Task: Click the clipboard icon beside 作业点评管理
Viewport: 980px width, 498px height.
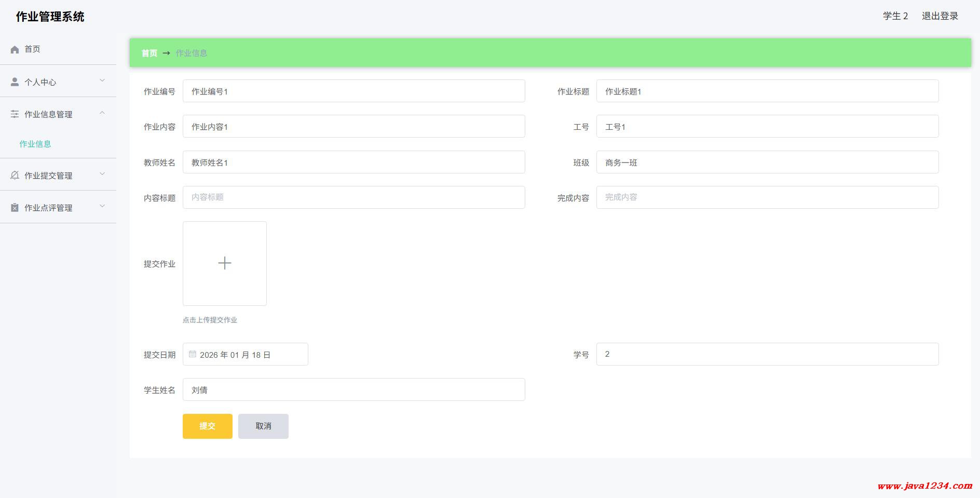Action: (x=15, y=208)
